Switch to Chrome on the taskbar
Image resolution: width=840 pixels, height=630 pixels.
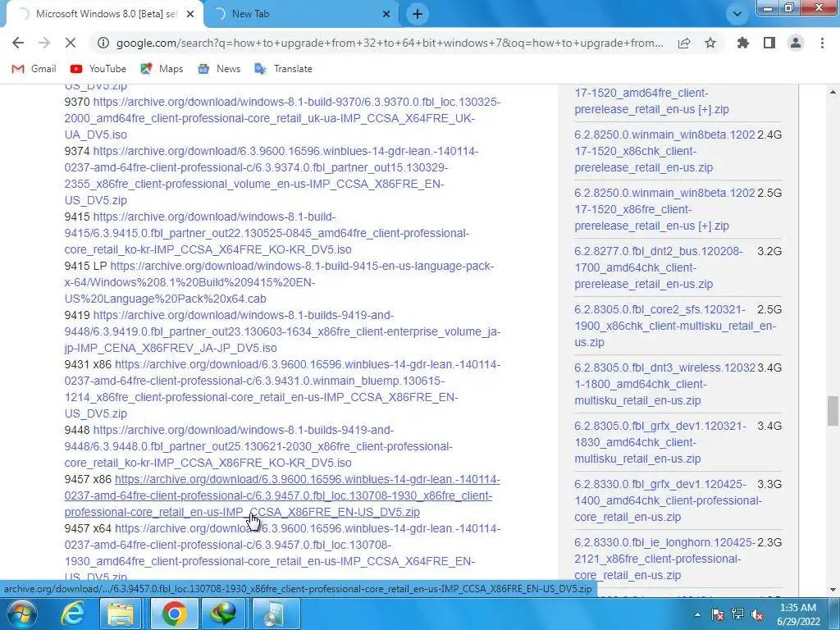[174, 614]
